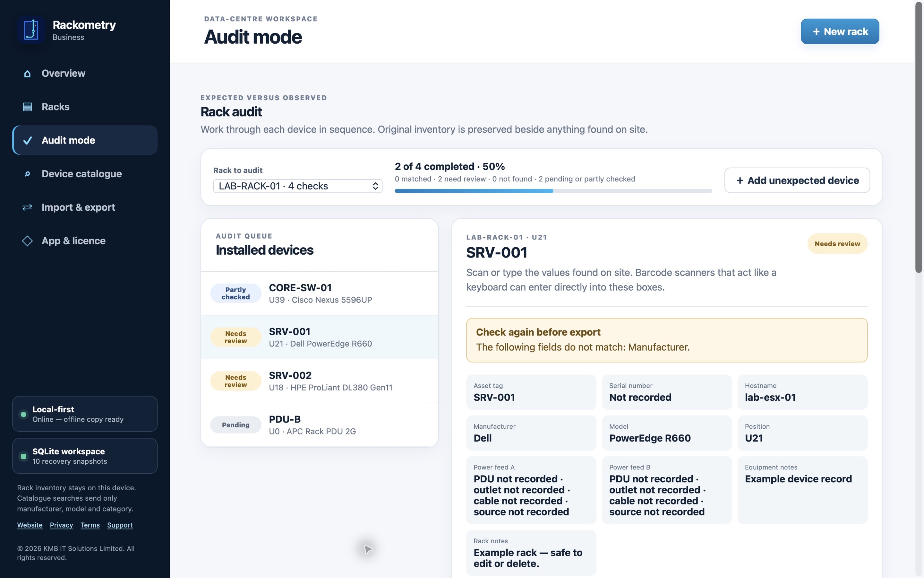924x578 pixels.
Task: Navigate to Import & export
Action: pos(85,207)
